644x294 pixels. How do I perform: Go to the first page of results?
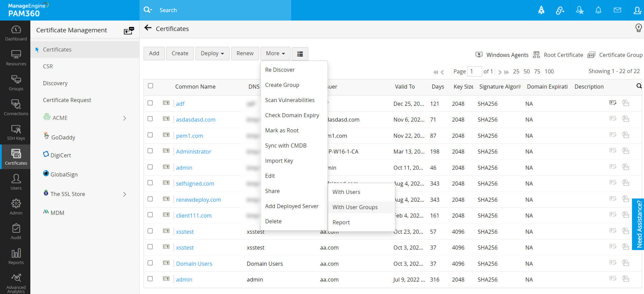tap(436, 72)
